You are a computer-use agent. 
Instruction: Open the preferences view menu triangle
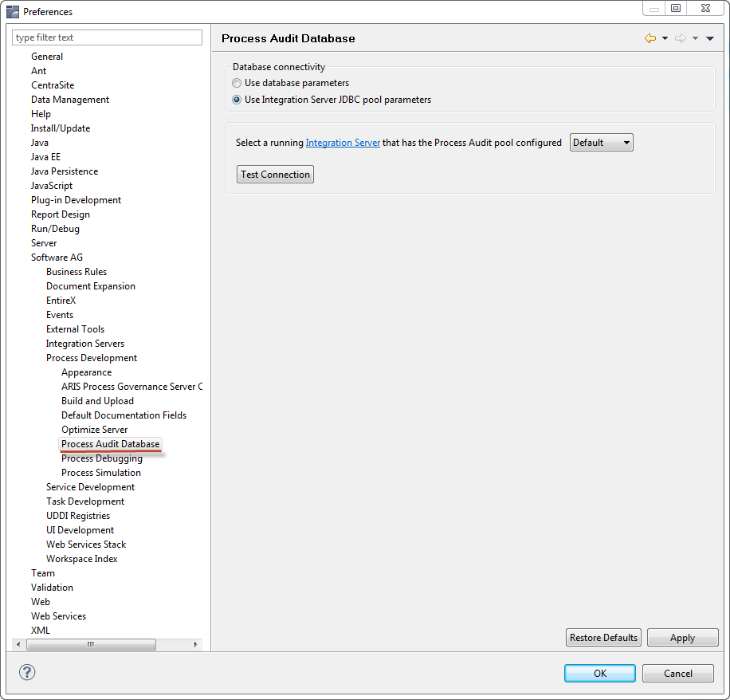[x=709, y=38]
